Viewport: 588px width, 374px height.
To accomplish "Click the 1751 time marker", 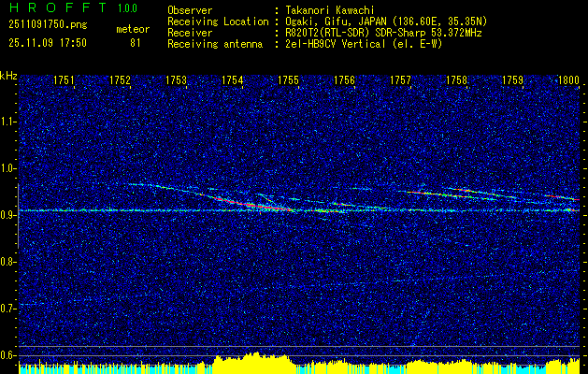I will (x=64, y=80).
